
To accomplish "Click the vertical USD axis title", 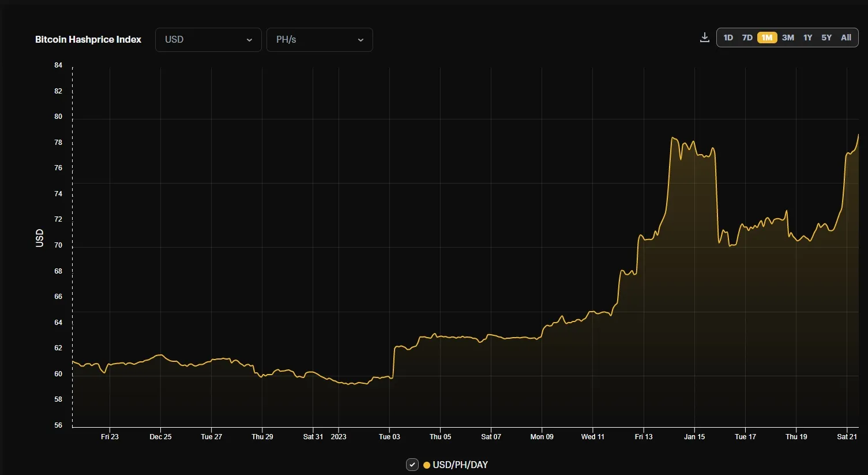I will point(39,238).
